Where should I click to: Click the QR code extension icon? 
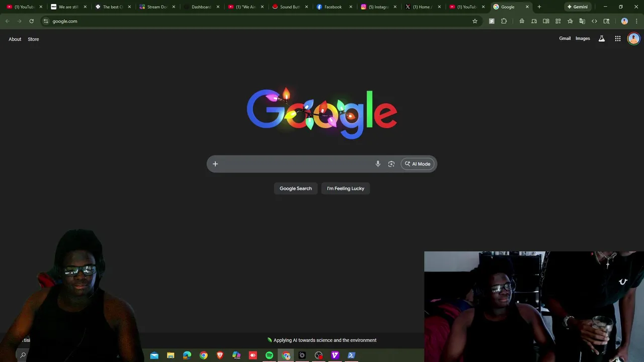click(x=558, y=21)
